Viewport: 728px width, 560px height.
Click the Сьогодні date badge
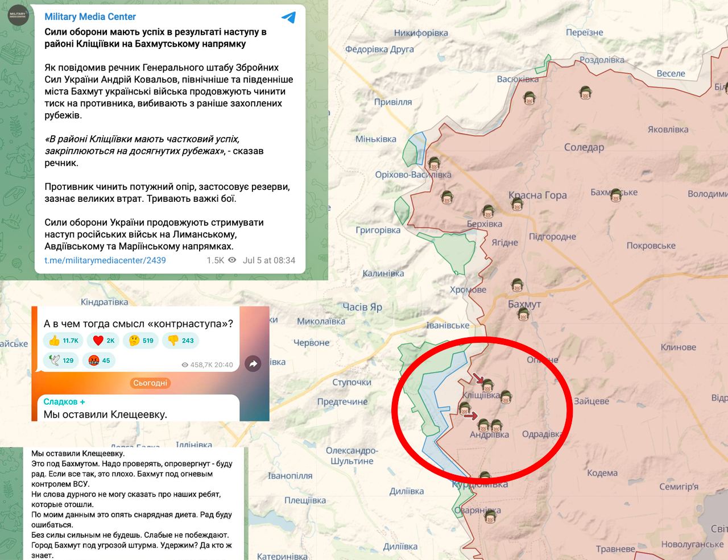150,383
